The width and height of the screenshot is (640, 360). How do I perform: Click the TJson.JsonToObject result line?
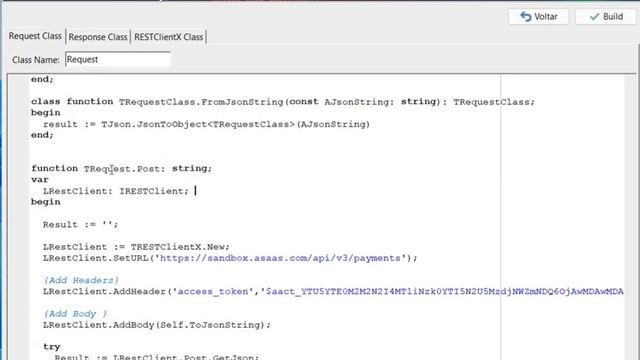[x=206, y=124]
